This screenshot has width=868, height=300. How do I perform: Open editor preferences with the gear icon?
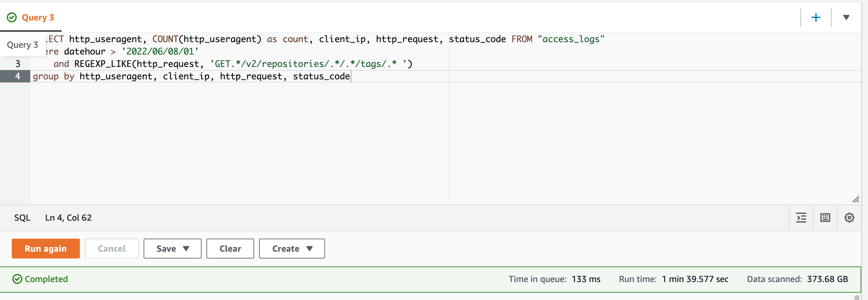849,218
